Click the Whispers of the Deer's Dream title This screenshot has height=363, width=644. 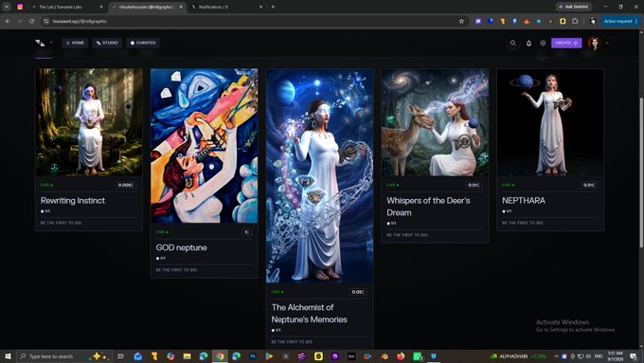428,207
